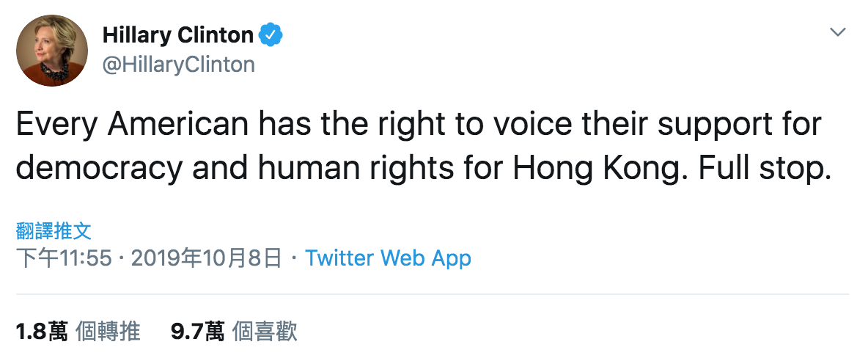The height and width of the screenshot is (361, 868).
Task: Click the word 'democracy' in the tweet
Action: [98, 169]
